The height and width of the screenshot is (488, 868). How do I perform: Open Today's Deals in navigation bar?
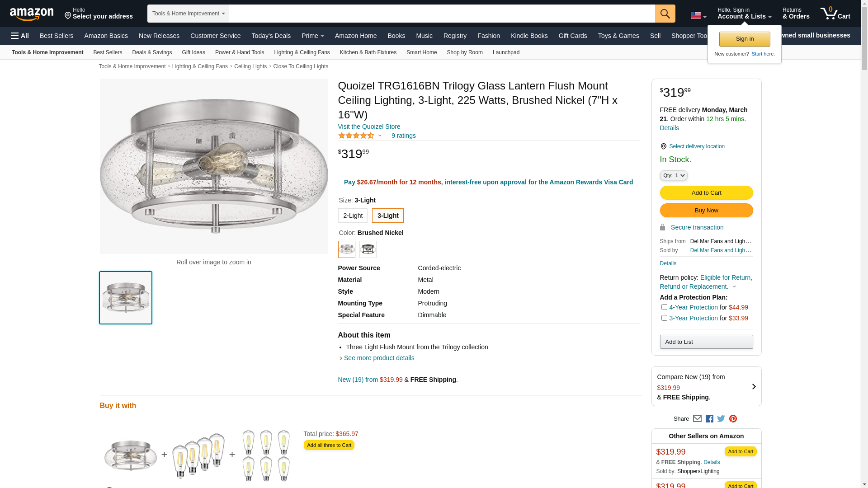coord(271,36)
